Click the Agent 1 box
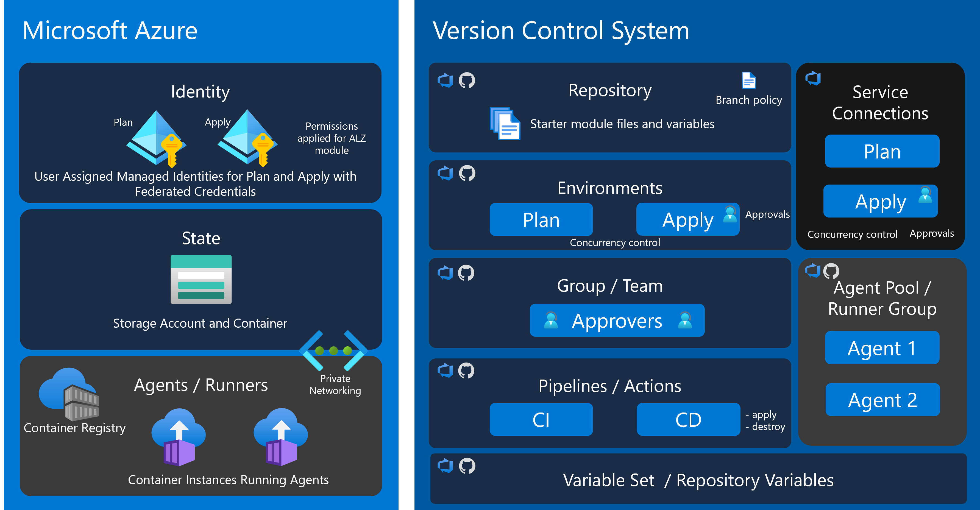 [882, 348]
